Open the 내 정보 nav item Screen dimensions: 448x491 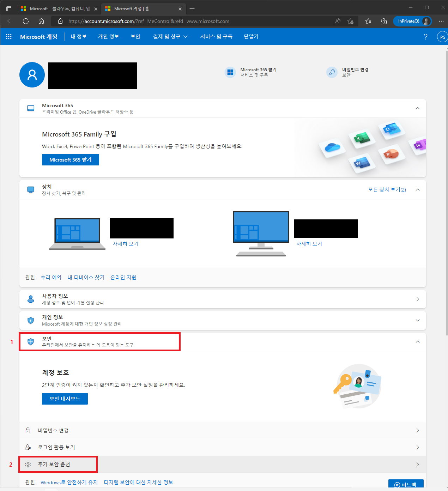(x=79, y=37)
